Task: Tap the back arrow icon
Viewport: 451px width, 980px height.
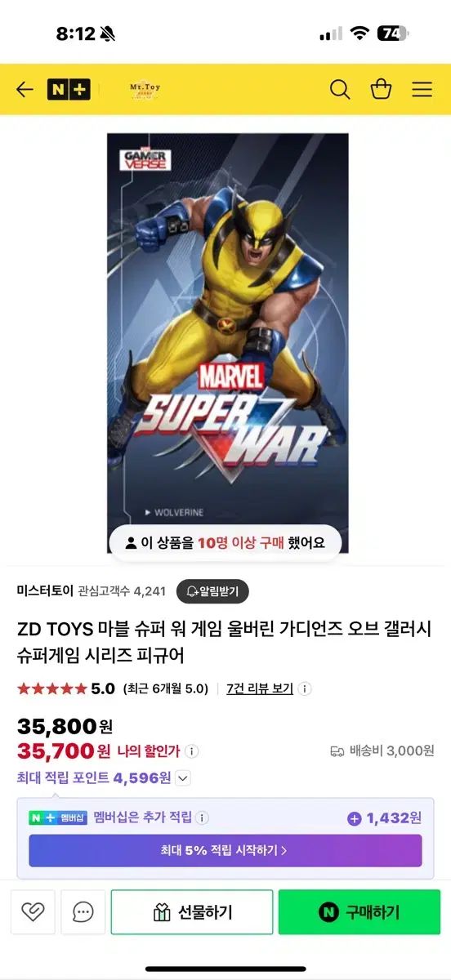Action: tap(25, 90)
